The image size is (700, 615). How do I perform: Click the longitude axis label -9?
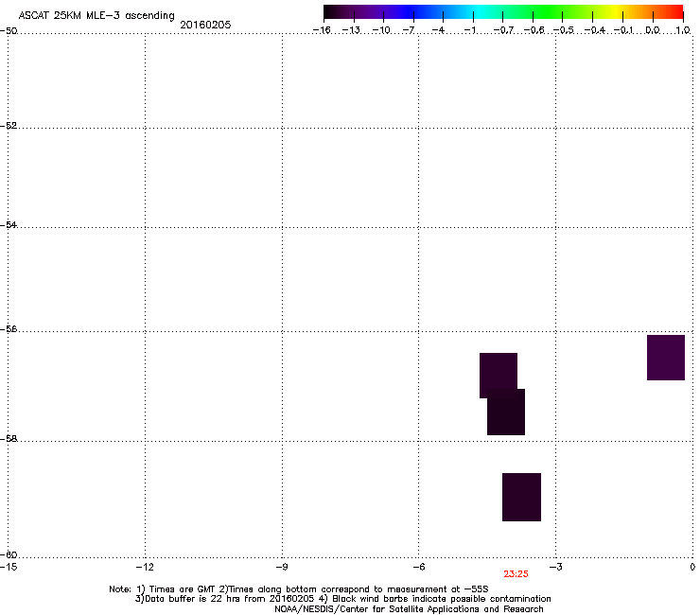tap(281, 567)
